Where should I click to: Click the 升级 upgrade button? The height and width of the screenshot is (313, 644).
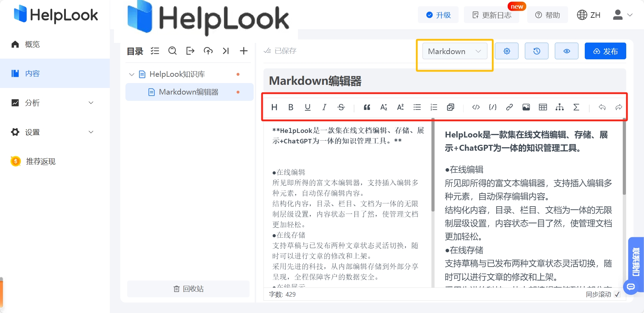coord(438,15)
